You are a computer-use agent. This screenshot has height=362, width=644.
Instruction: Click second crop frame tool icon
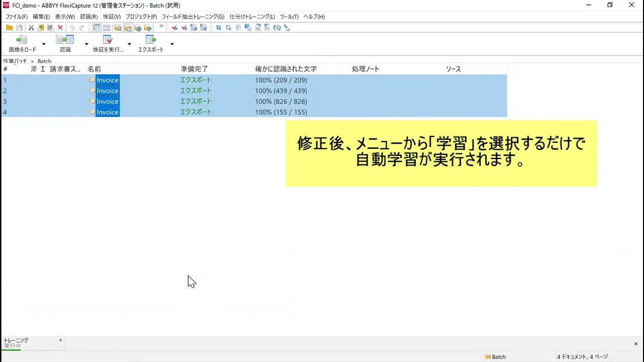228,28
